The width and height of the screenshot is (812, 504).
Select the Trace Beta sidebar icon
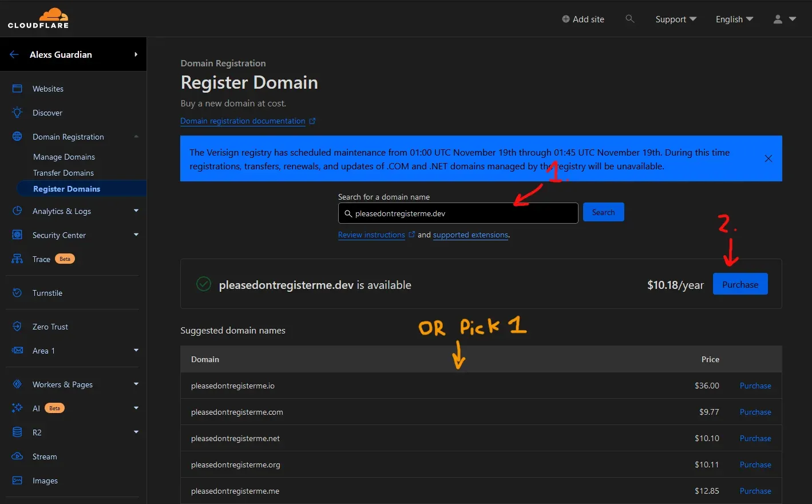pos(17,259)
